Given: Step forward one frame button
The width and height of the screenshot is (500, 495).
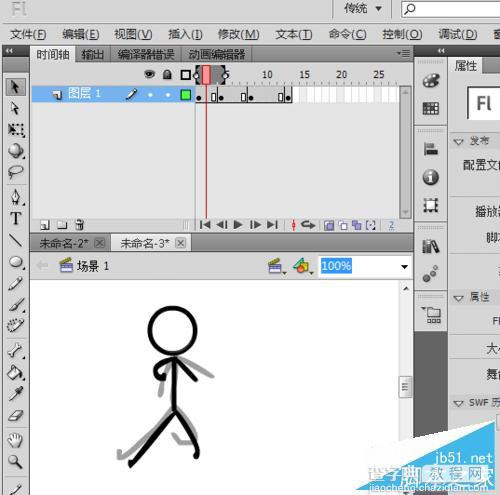Looking at the screenshot, I should coord(255,225).
